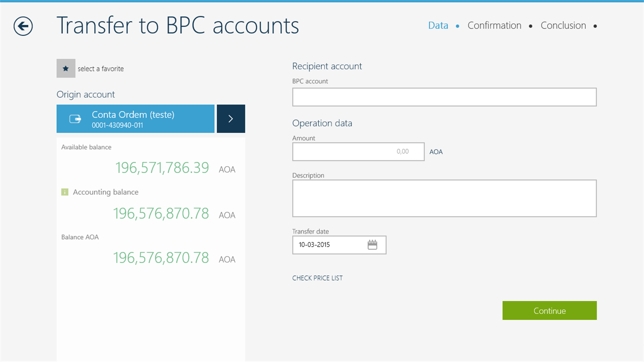Click the available balance amount 196,571,786.39
644x362 pixels.
coord(162,168)
